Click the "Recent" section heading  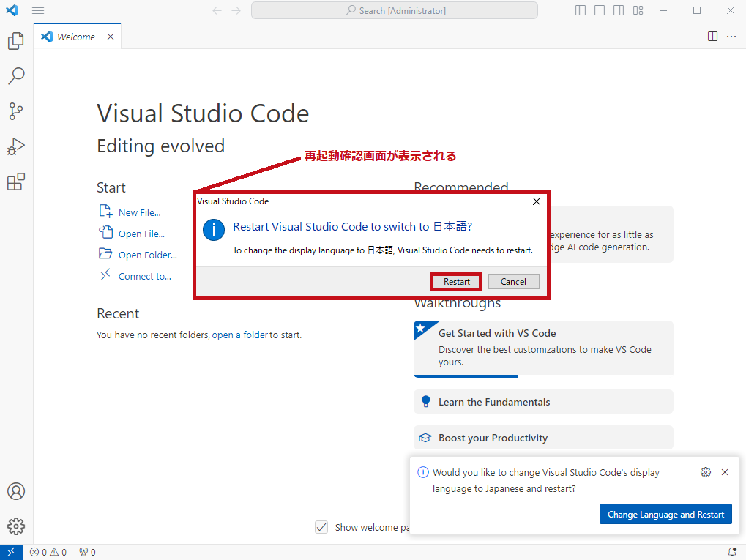118,313
